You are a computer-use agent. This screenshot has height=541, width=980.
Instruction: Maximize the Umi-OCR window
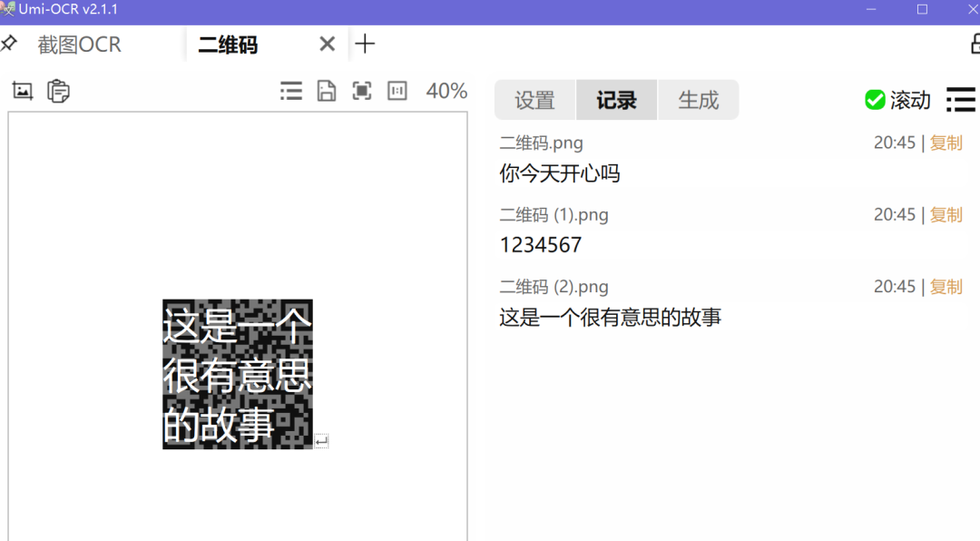922,9
